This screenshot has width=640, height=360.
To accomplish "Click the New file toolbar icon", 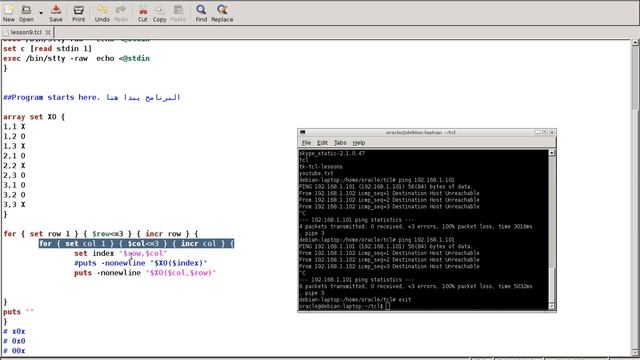I will 9,13.
